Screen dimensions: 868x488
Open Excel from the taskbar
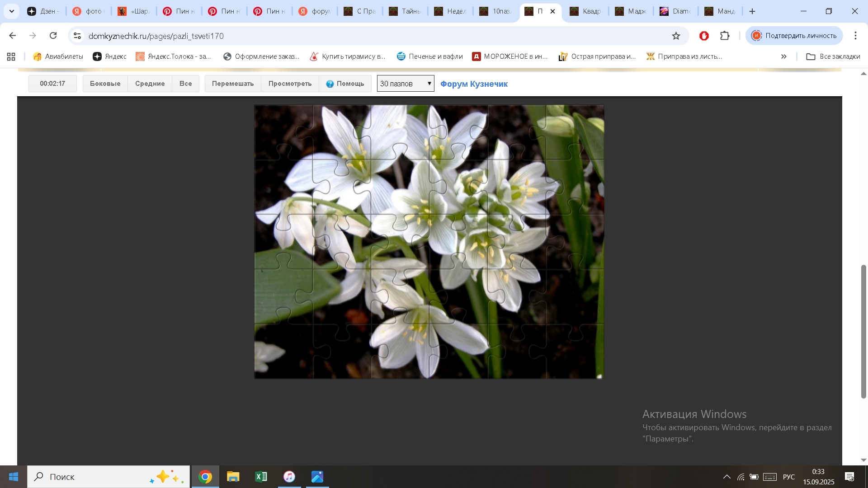(261, 477)
